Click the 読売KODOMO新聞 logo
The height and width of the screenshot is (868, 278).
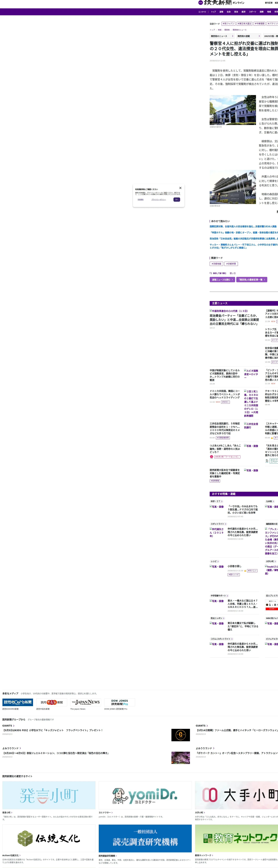pyautogui.click(x=18, y=702)
